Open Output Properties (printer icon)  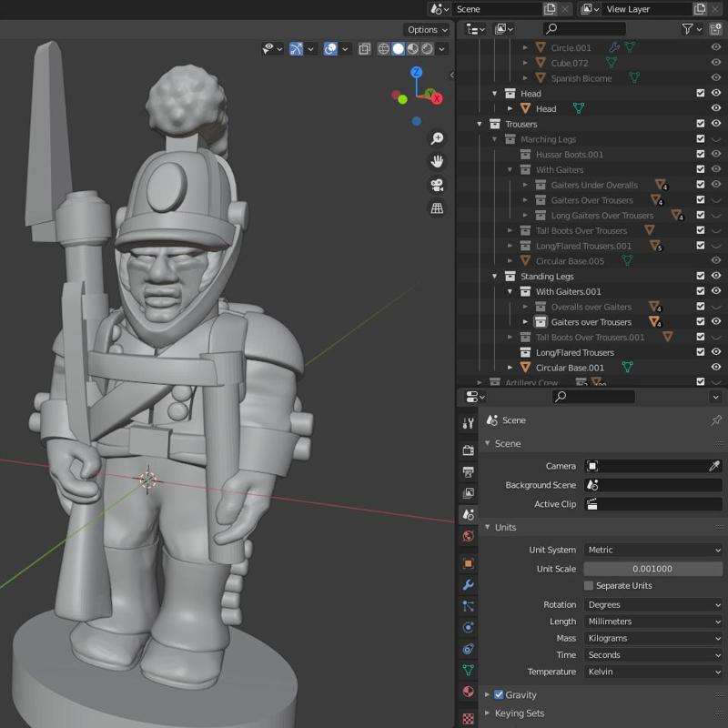point(468,470)
